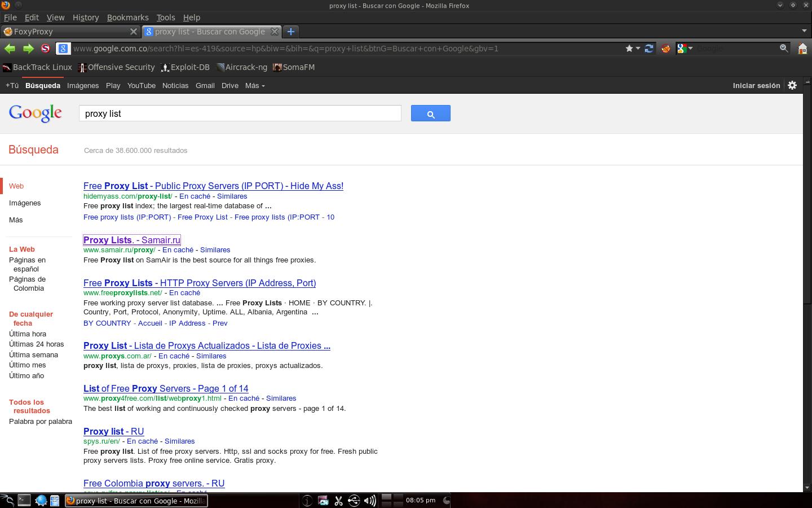Click Iniciar sesión to sign in
This screenshot has width=812, height=508.
tap(756, 85)
